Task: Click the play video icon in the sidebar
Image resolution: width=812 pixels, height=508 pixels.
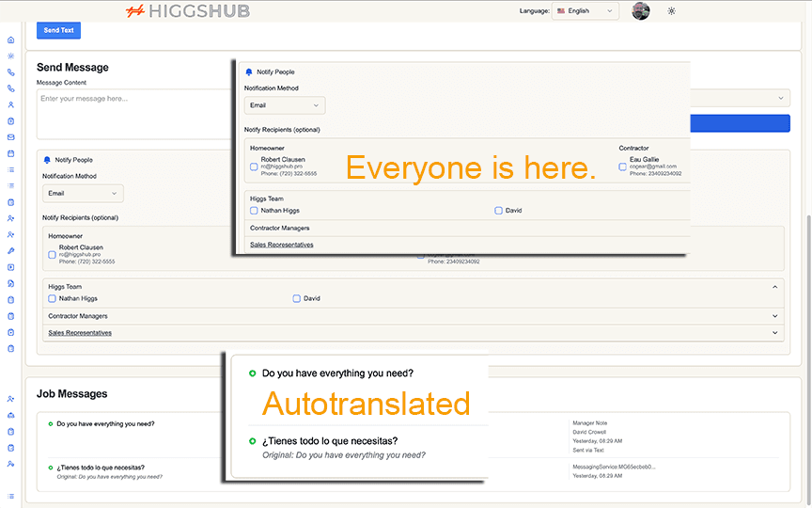Action: click(10, 267)
